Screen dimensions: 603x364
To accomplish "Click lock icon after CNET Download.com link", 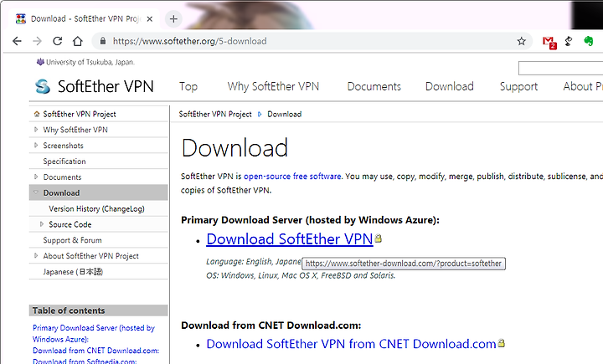I will (501, 343).
